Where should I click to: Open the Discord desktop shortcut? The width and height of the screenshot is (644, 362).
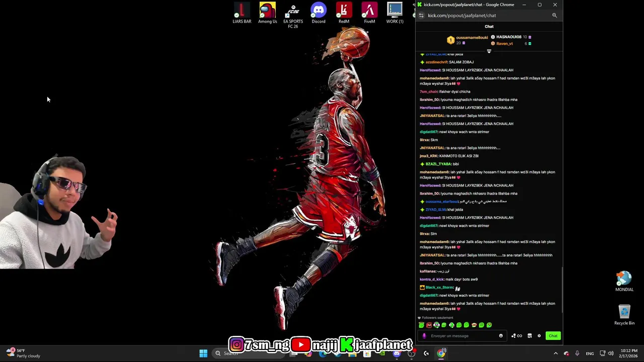[318, 13]
